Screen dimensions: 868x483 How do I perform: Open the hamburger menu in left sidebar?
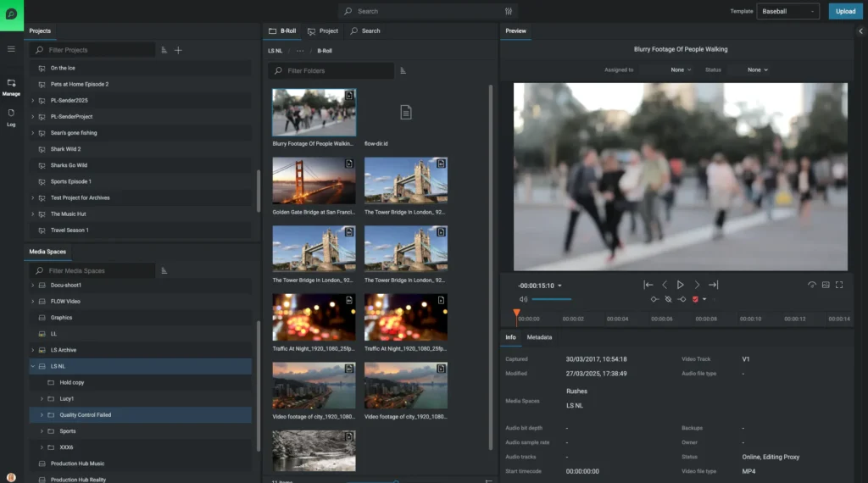pyautogui.click(x=11, y=49)
